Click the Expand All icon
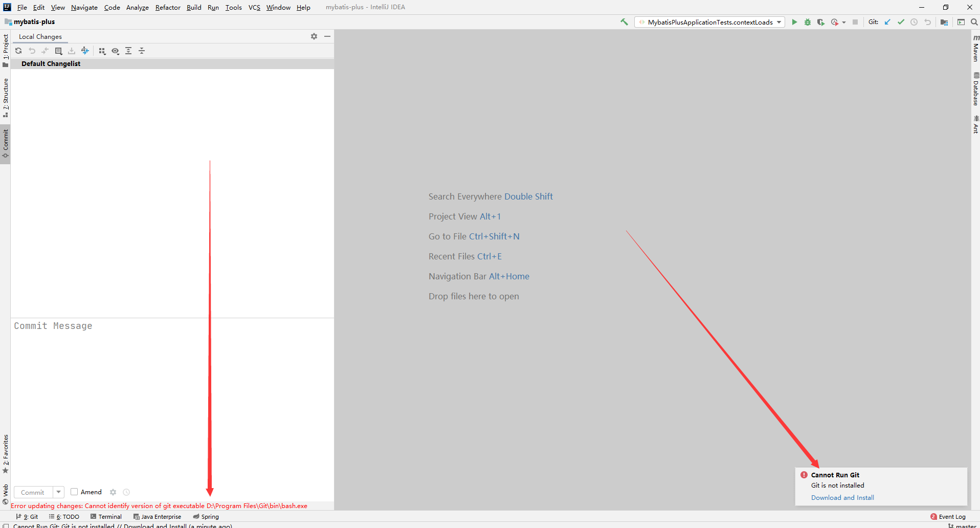The image size is (980, 528). coord(128,51)
